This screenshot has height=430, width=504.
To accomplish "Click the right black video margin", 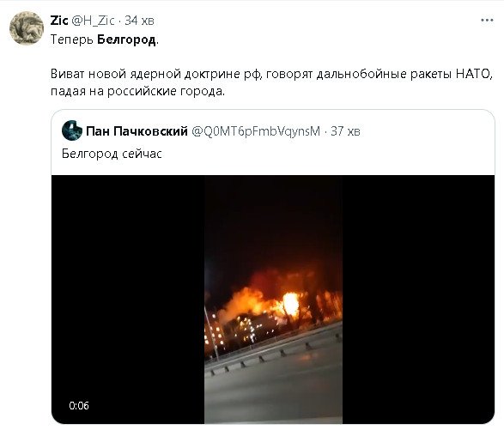I will point(418,299).
